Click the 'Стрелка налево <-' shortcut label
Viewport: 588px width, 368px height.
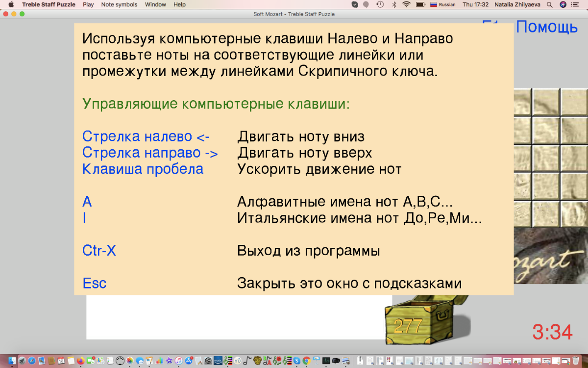146,136
